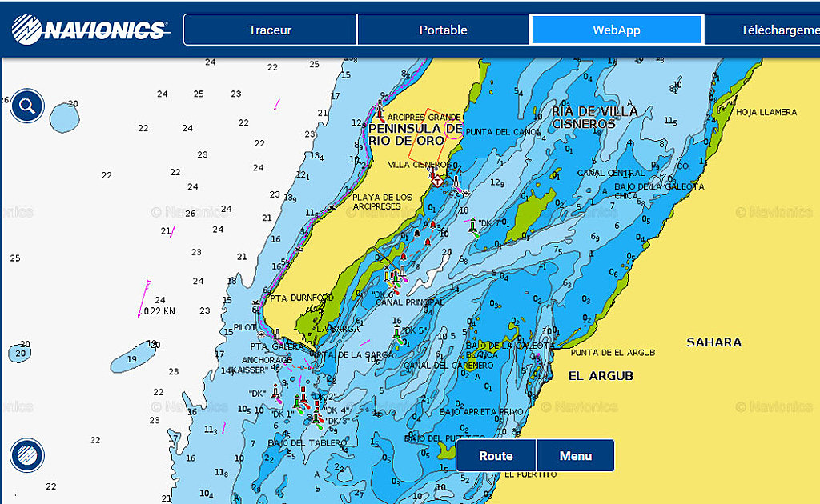Click the PTA GALERA label

click(276, 346)
